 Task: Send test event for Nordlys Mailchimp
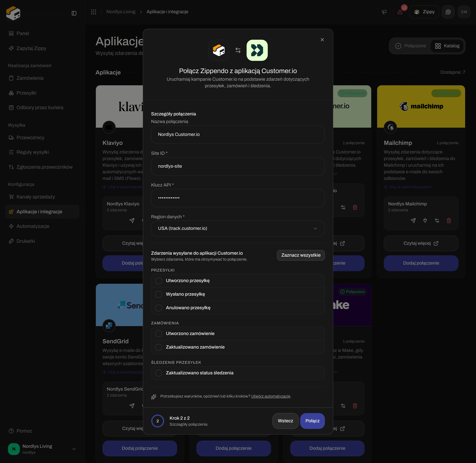click(x=413, y=221)
